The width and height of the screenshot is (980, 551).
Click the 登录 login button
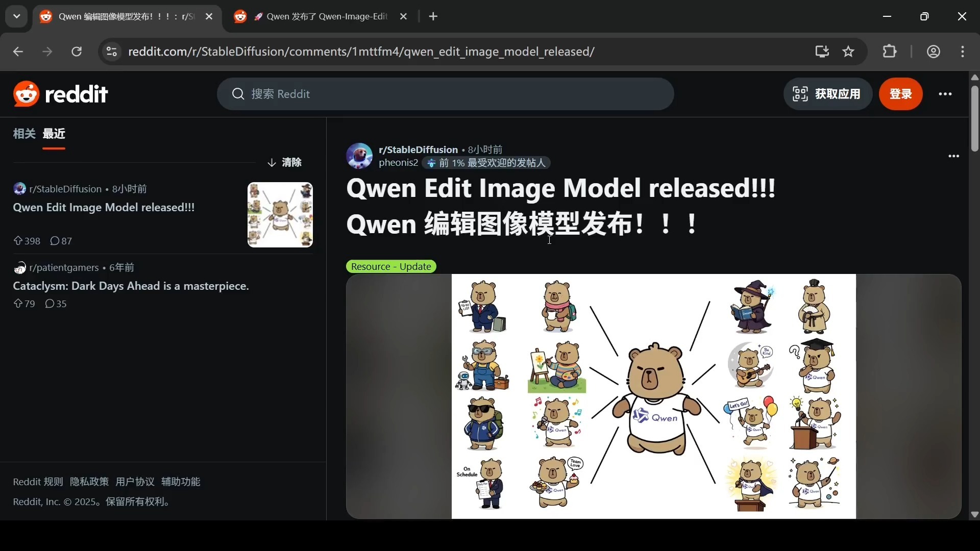pyautogui.click(x=901, y=94)
